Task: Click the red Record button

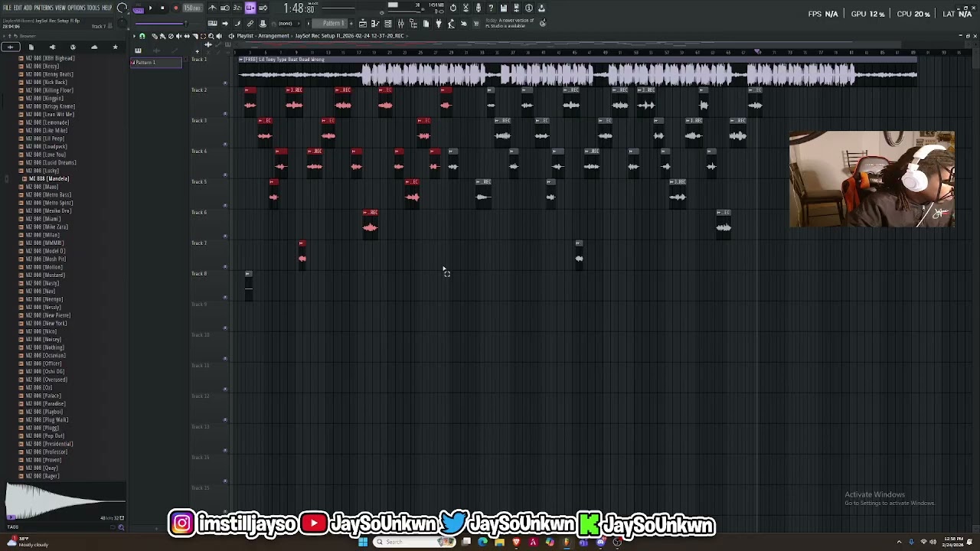Action: coord(175,8)
